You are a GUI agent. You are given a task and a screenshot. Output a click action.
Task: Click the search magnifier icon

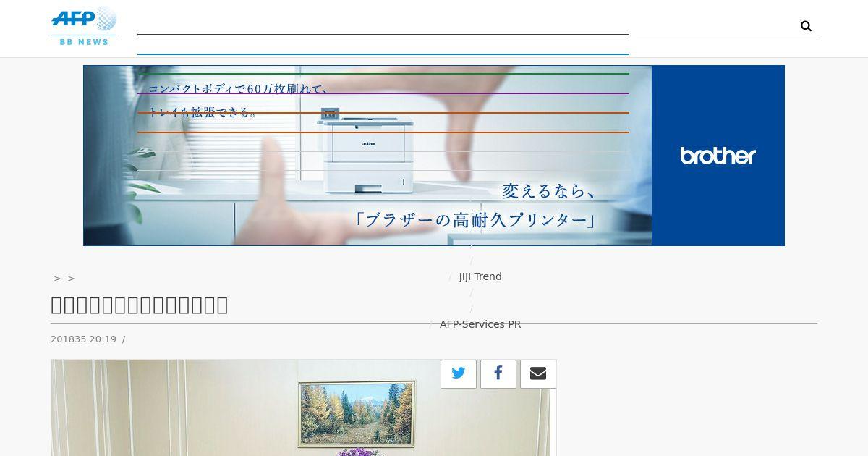click(806, 26)
